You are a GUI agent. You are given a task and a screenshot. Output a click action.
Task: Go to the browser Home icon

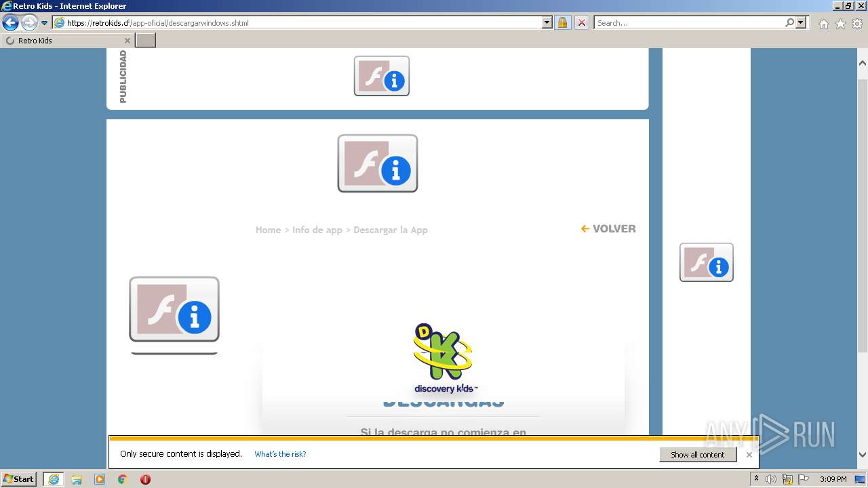tap(823, 24)
